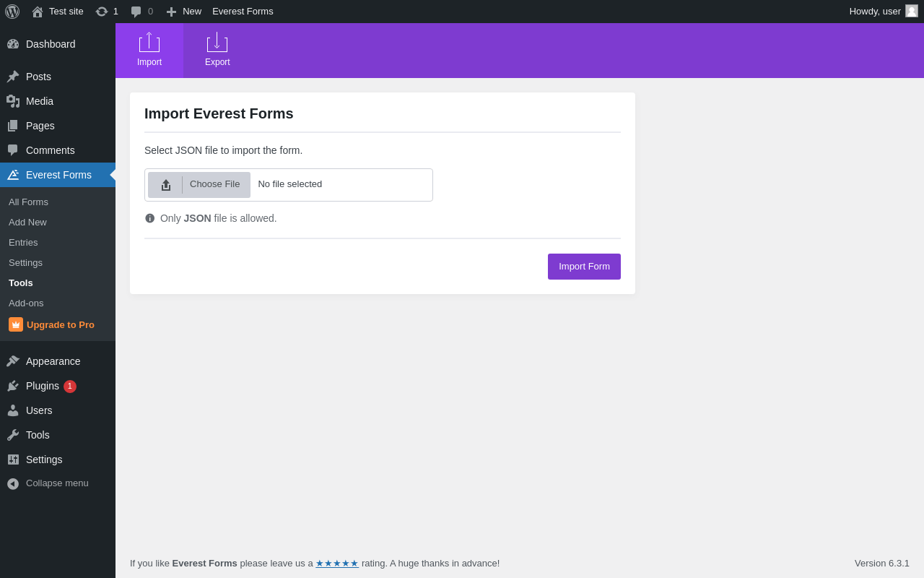Open the updates icon in admin bar
This screenshot has width=924, height=578.
[102, 12]
